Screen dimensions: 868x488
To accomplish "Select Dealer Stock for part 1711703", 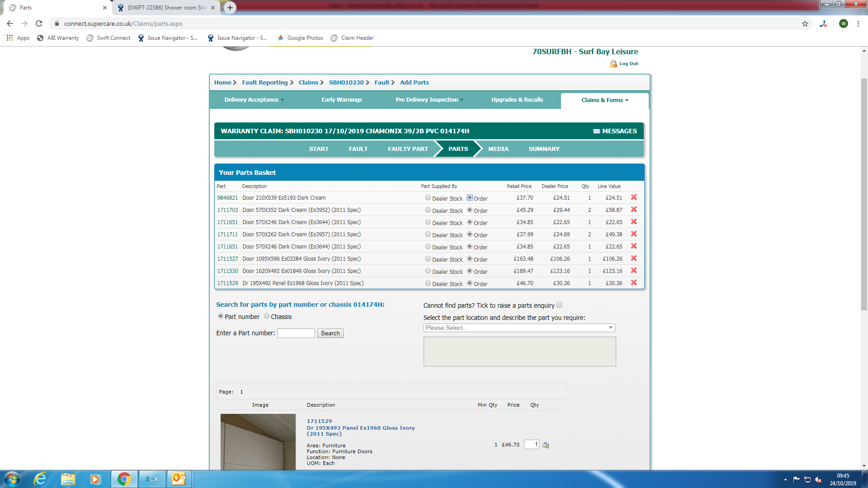I will pos(428,210).
